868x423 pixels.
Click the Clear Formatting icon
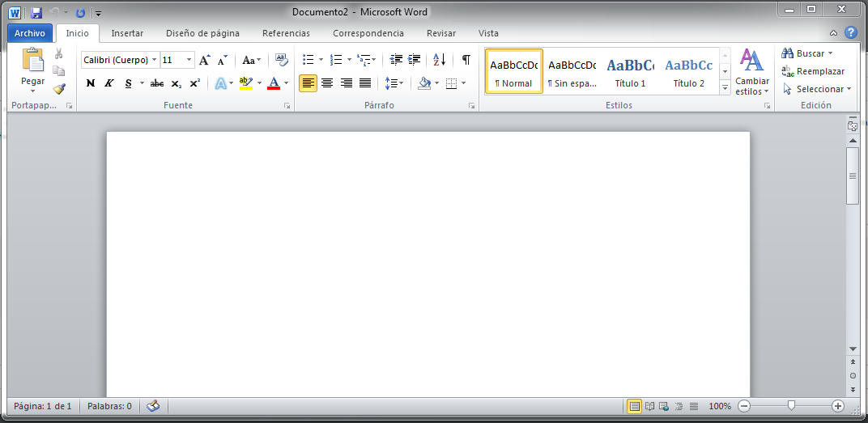tap(281, 59)
